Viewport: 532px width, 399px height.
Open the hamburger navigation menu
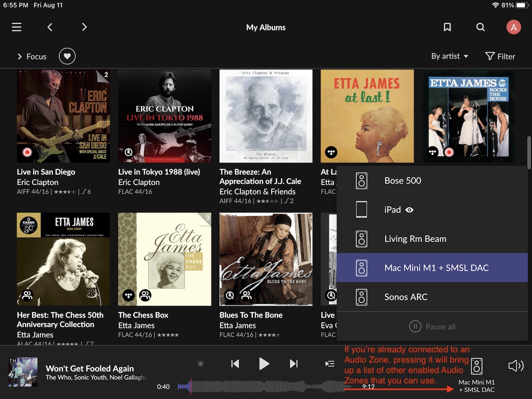tap(17, 27)
